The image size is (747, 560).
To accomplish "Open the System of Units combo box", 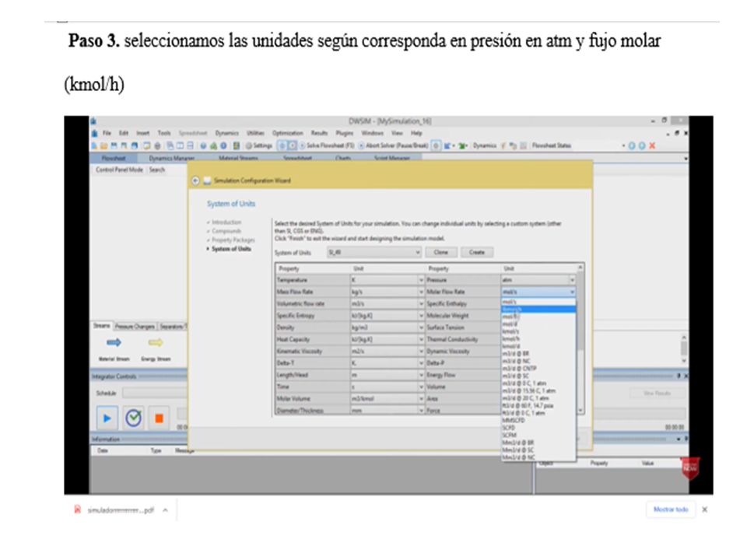I will (374, 252).
